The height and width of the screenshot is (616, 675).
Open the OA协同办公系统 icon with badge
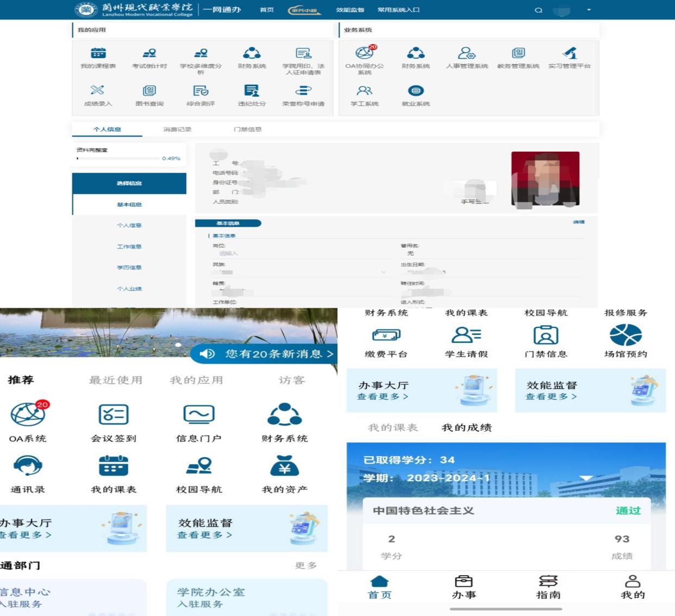tap(364, 53)
